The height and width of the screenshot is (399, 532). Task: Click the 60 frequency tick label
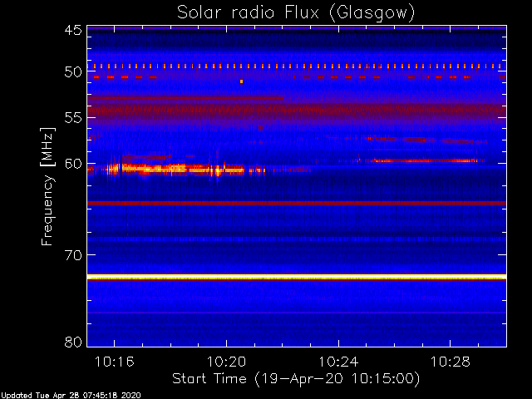(x=73, y=164)
